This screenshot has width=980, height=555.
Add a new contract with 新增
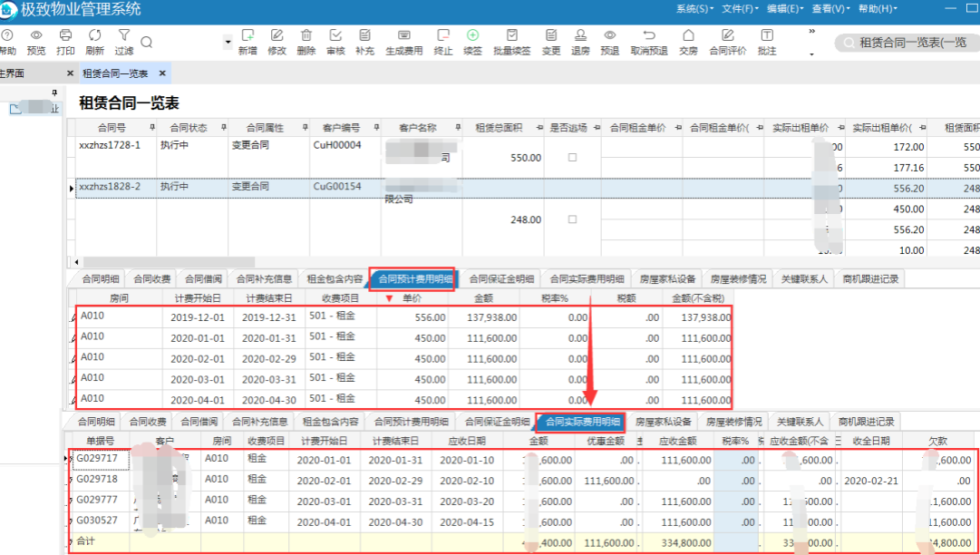(x=247, y=42)
